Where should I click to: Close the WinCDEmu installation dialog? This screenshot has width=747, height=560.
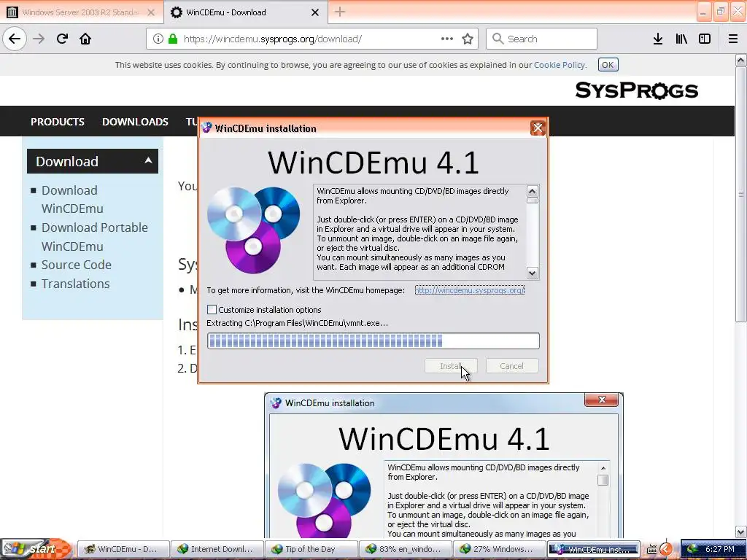coord(538,128)
